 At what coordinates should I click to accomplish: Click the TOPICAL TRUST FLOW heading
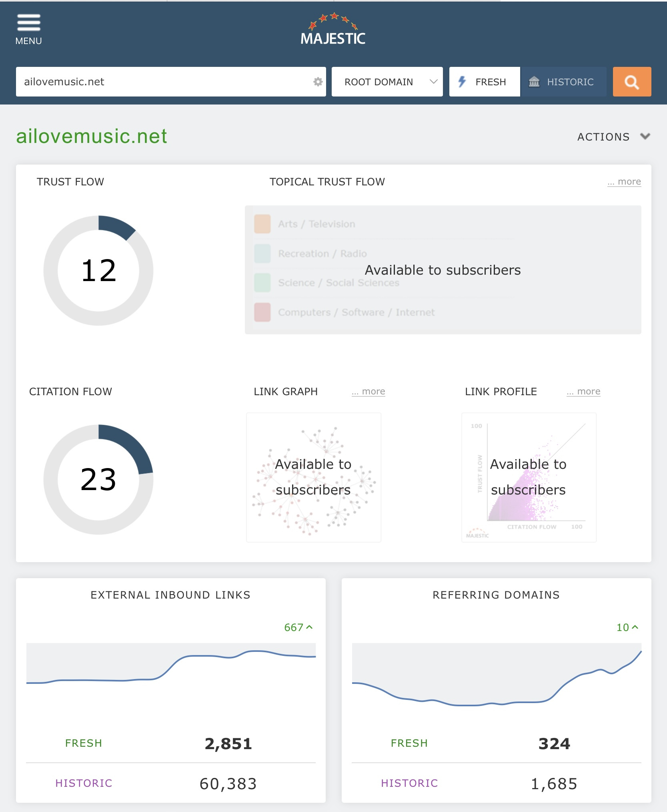[327, 182]
